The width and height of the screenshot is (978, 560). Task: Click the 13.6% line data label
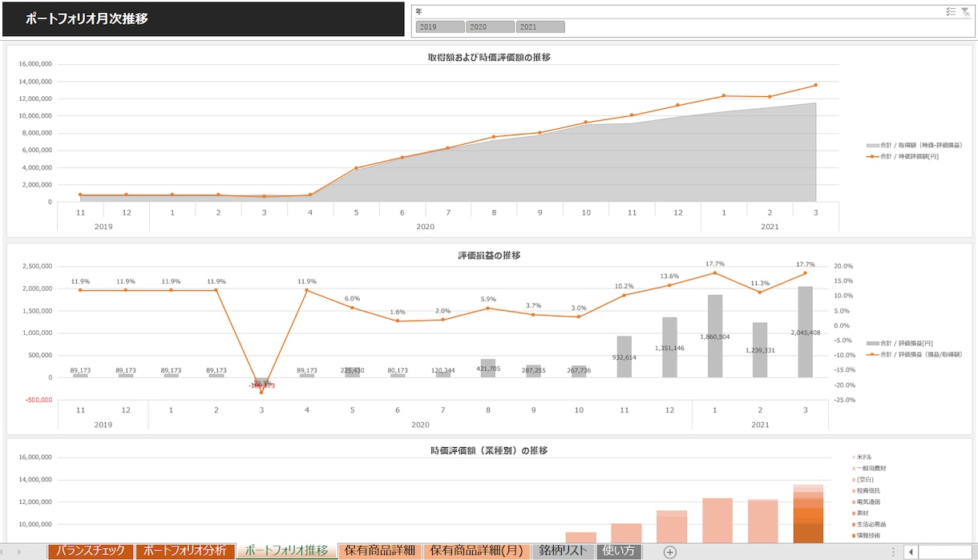click(x=669, y=276)
